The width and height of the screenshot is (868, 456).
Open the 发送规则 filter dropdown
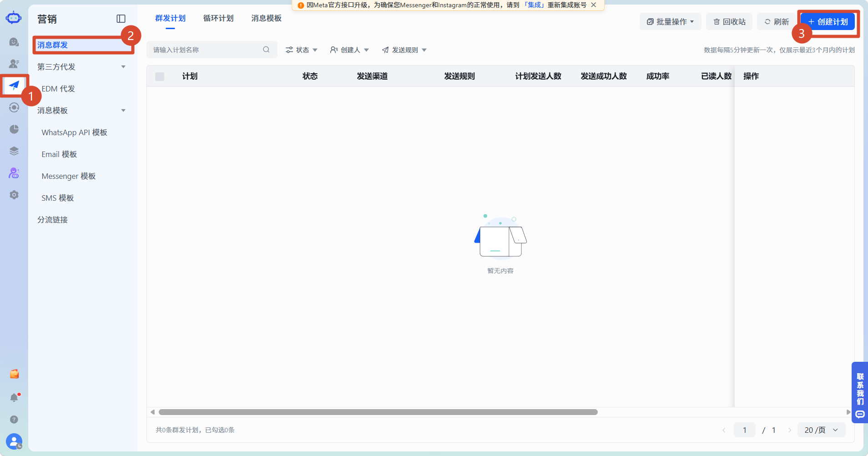404,50
